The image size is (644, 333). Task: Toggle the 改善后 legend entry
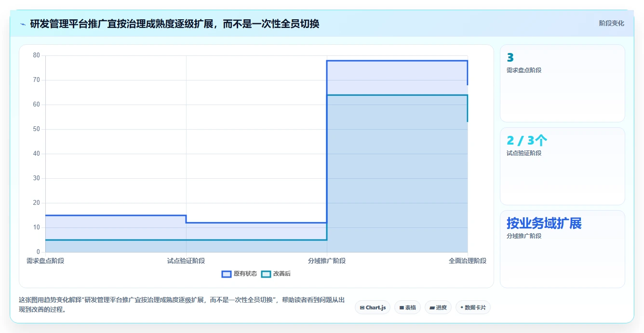click(276, 274)
